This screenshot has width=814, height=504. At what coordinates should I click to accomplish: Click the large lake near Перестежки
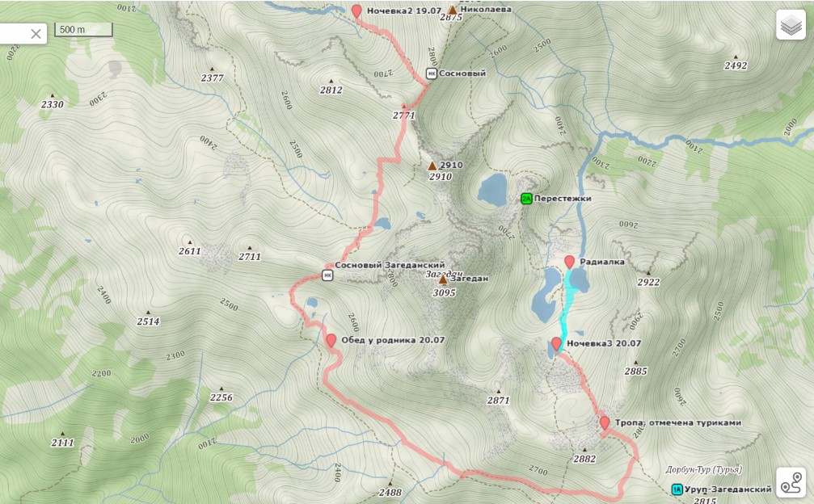[492, 189]
